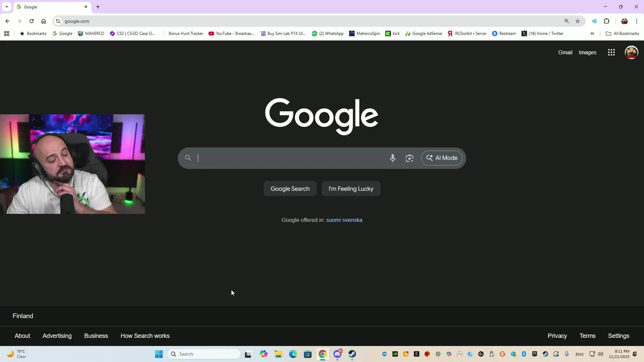644x362 pixels.
Task: Open the Terms footer link
Action: point(587,336)
